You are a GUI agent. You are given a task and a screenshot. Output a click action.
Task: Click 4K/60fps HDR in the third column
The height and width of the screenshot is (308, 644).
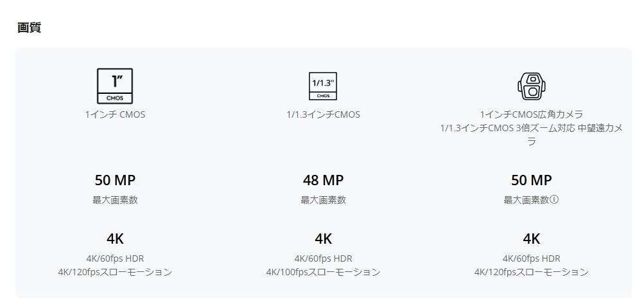click(x=531, y=258)
